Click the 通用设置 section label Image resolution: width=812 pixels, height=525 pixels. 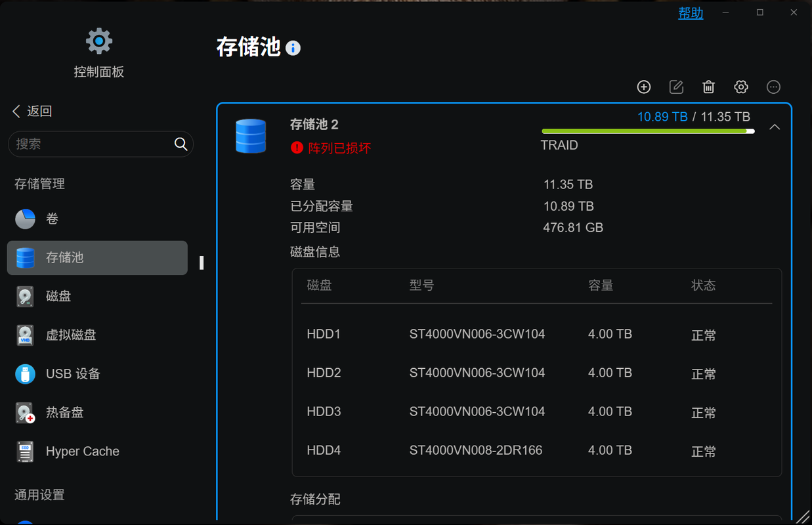[x=39, y=495]
